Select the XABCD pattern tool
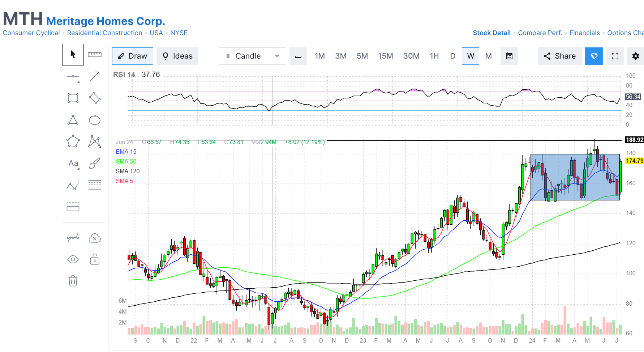The height and width of the screenshot is (352, 644). click(95, 141)
